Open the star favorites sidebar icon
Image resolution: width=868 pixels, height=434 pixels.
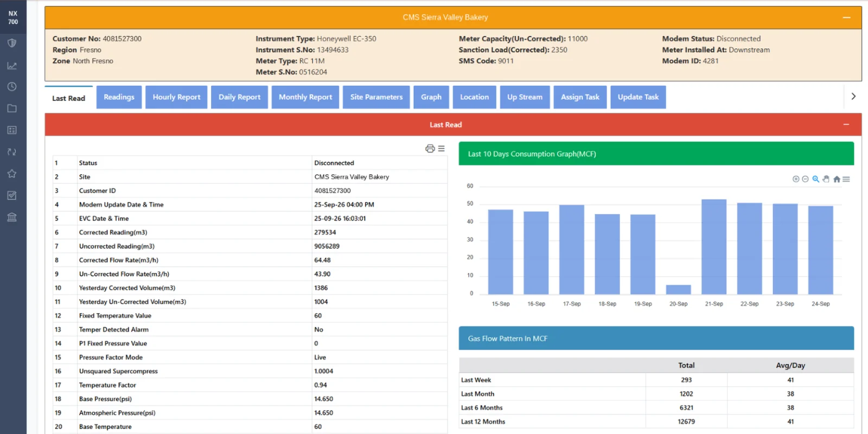click(12, 174)
